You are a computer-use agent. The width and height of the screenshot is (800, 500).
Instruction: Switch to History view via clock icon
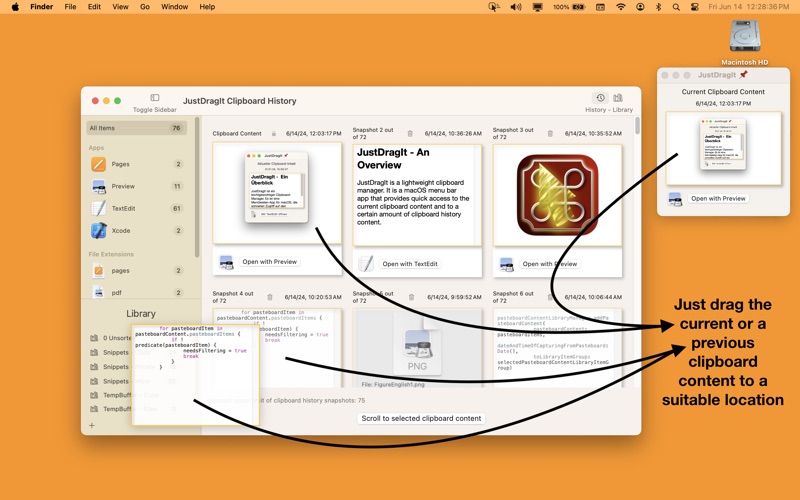pos(601,97)
